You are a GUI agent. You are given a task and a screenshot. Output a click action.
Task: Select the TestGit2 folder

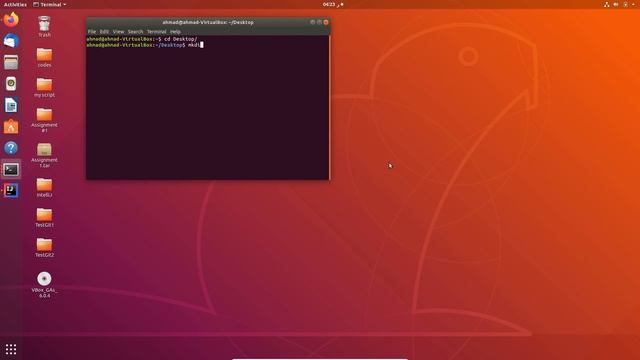(44, 247)
